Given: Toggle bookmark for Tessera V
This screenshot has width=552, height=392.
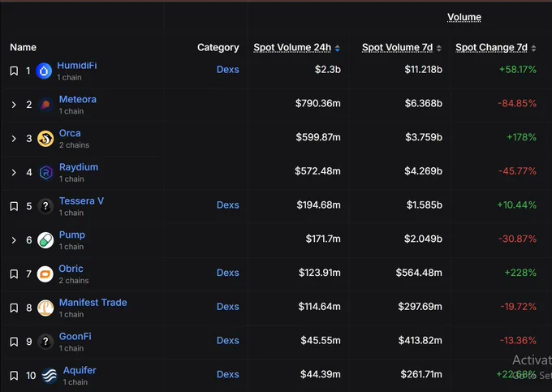Looking at the screenshot, I should click(x=14, y=207).
